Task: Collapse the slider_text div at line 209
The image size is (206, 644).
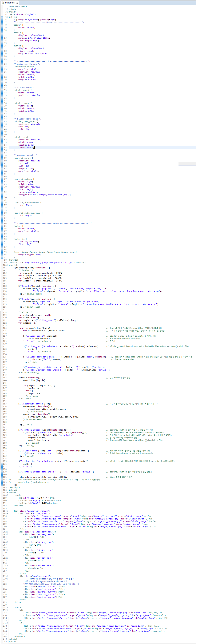Action: (7, 550)
